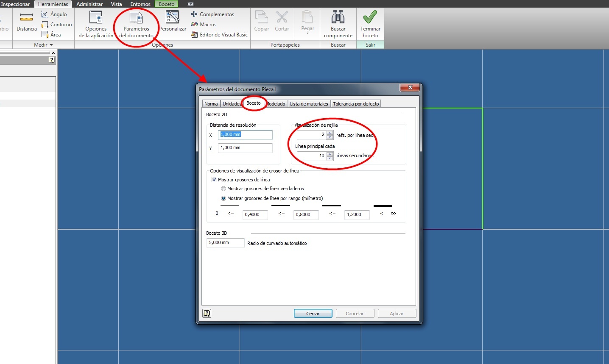609x364 pixels.
Task: Open the Unidades dialog tab
Action: (232, 104)
